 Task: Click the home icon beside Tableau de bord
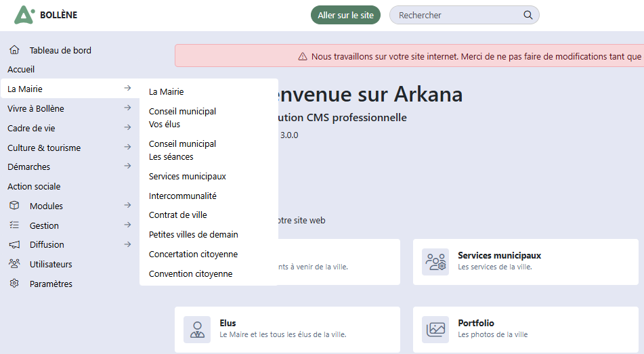click(x=14, y=49)
